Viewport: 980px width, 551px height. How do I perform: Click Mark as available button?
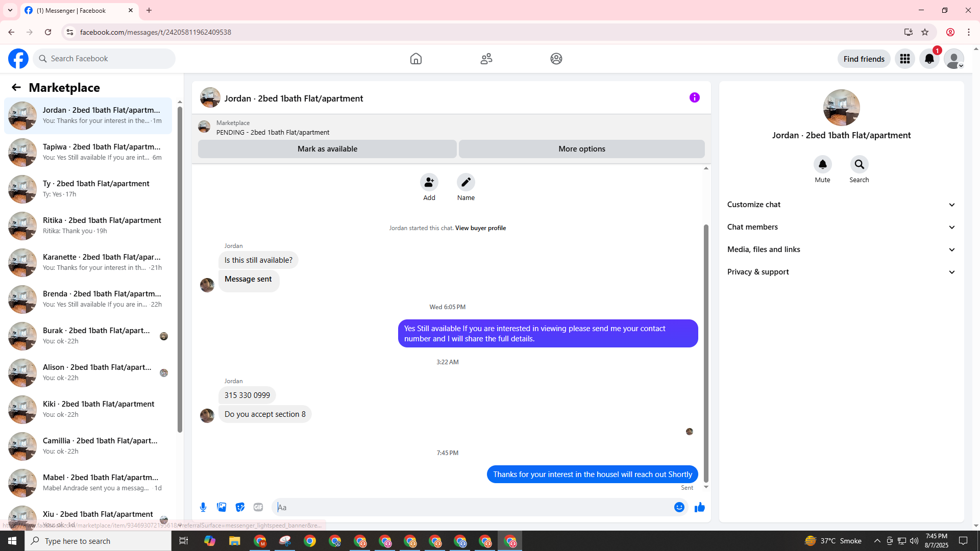click(327, 149)
